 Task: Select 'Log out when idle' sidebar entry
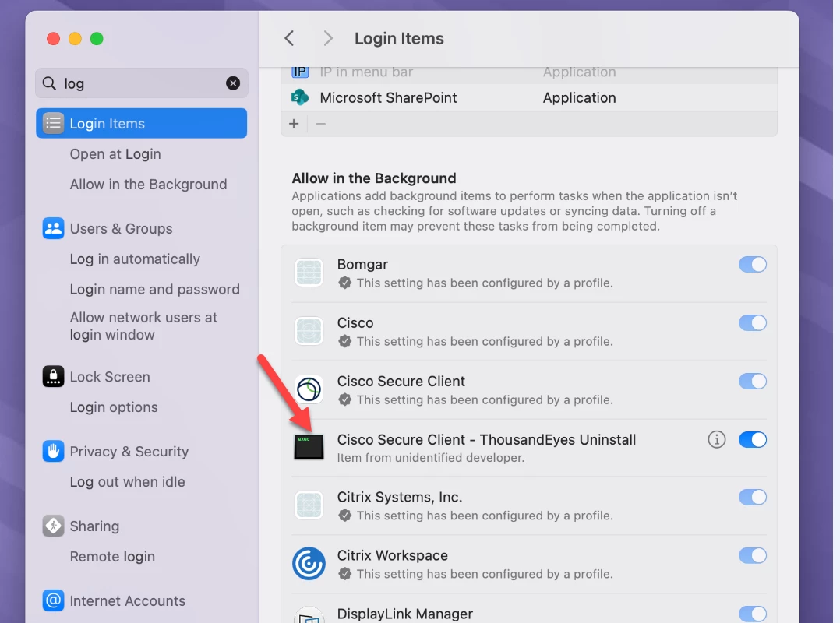128,482
